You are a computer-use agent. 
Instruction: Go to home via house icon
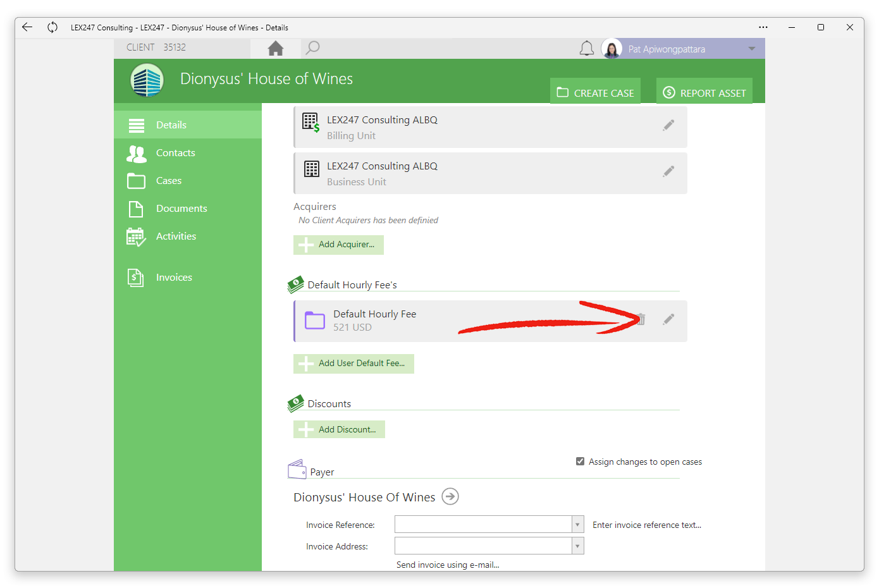[276, 48]
